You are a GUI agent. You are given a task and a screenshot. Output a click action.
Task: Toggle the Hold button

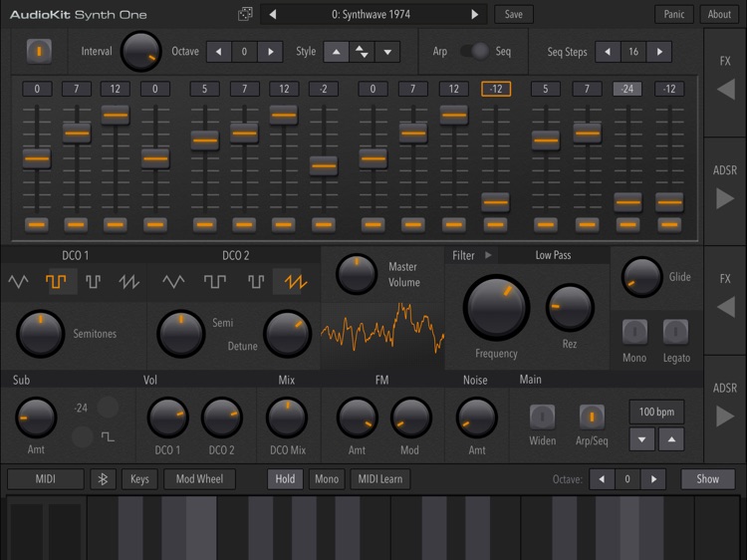click(x=285, y=479)
